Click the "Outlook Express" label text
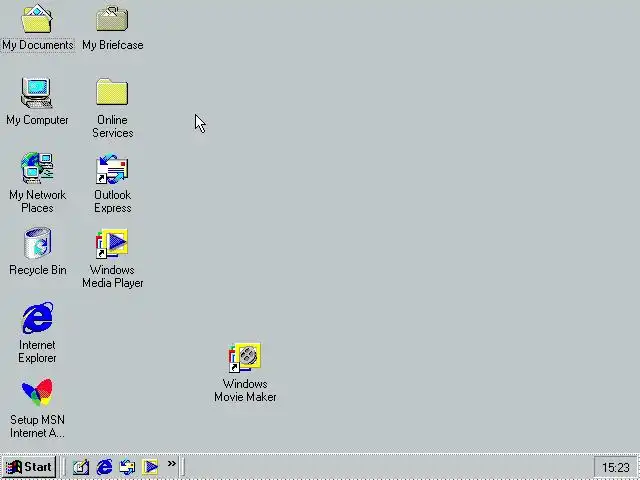The image size is (640, 480). click(113, 201)
